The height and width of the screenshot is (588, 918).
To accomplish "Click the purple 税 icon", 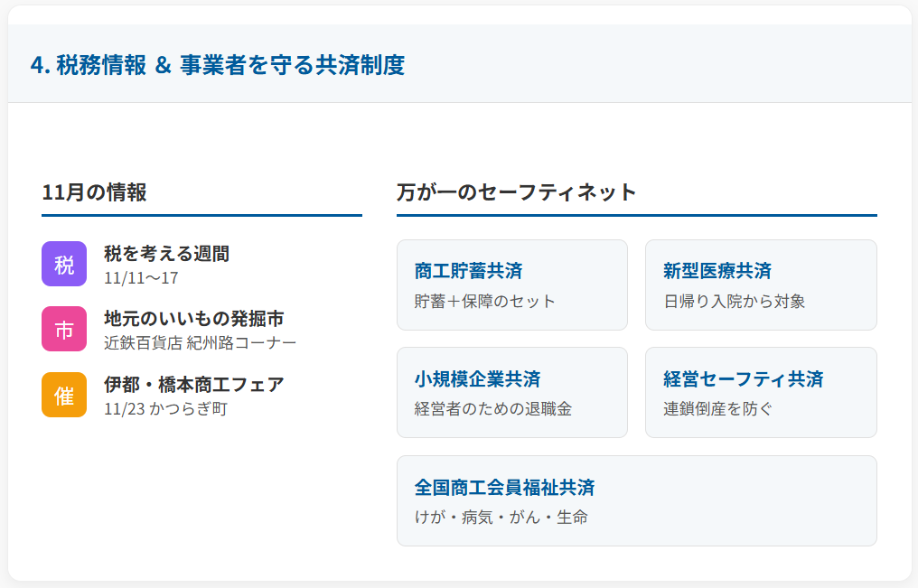I will [64, 264].
